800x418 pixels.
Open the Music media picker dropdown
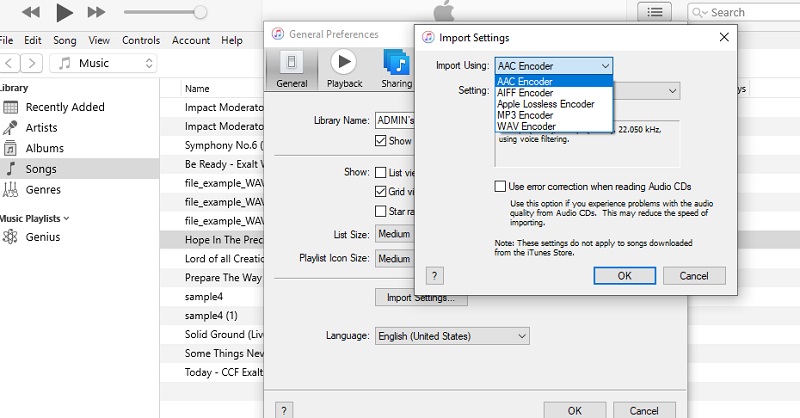click(x=103, y=63)
